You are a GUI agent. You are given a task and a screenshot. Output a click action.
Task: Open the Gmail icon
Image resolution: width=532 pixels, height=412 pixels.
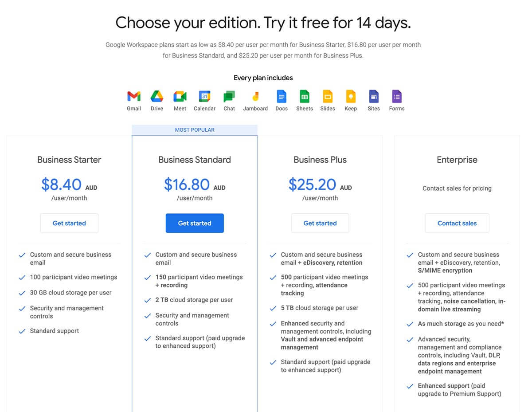point(133,96)
